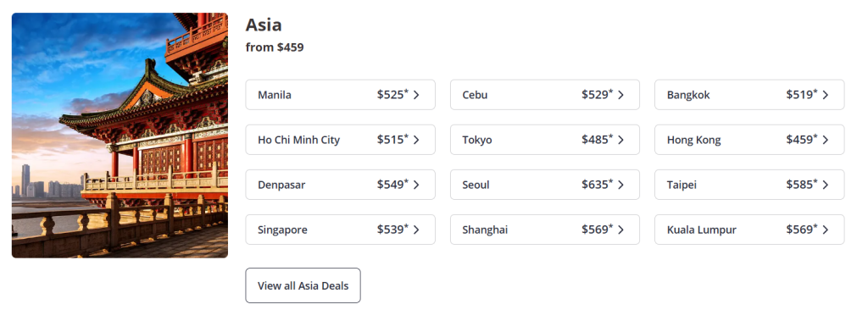Click the chevron on the Seoul deal card
868x310 pixels.
click(x=620, y=185)
